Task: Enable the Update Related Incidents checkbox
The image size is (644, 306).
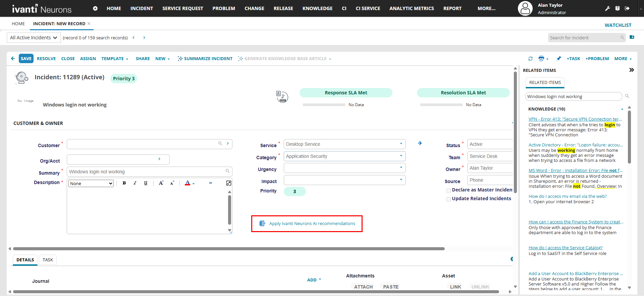Action: tap(448, 199)
